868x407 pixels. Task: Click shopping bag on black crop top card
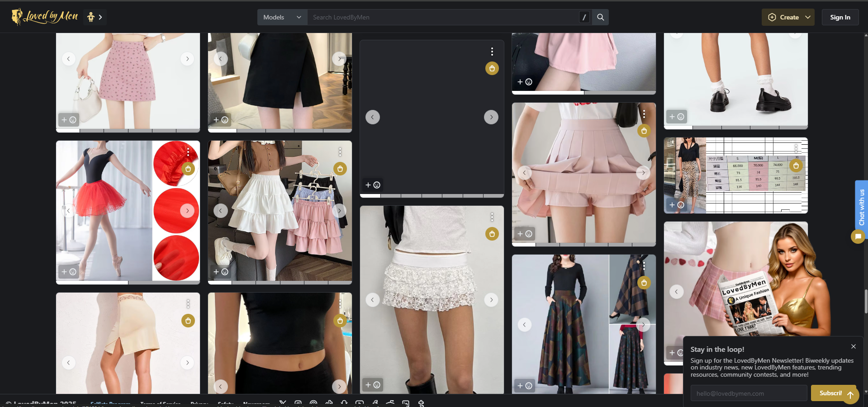point(340,321)
